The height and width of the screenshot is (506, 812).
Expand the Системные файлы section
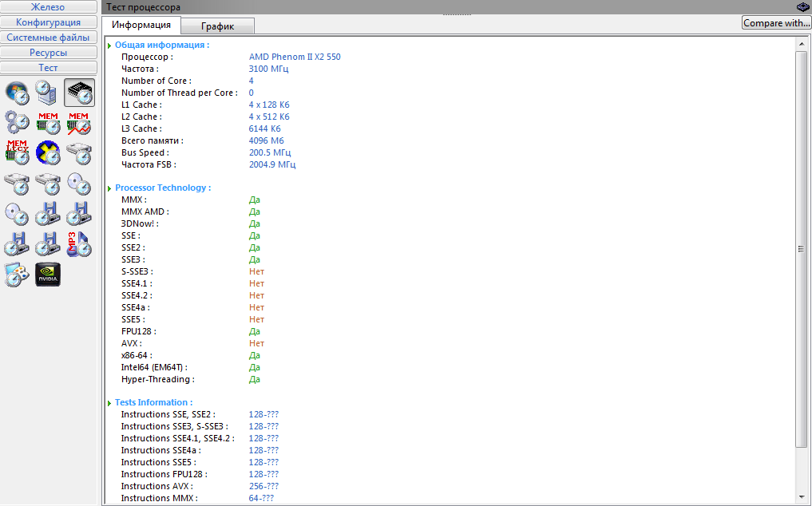tap(48, 38)
